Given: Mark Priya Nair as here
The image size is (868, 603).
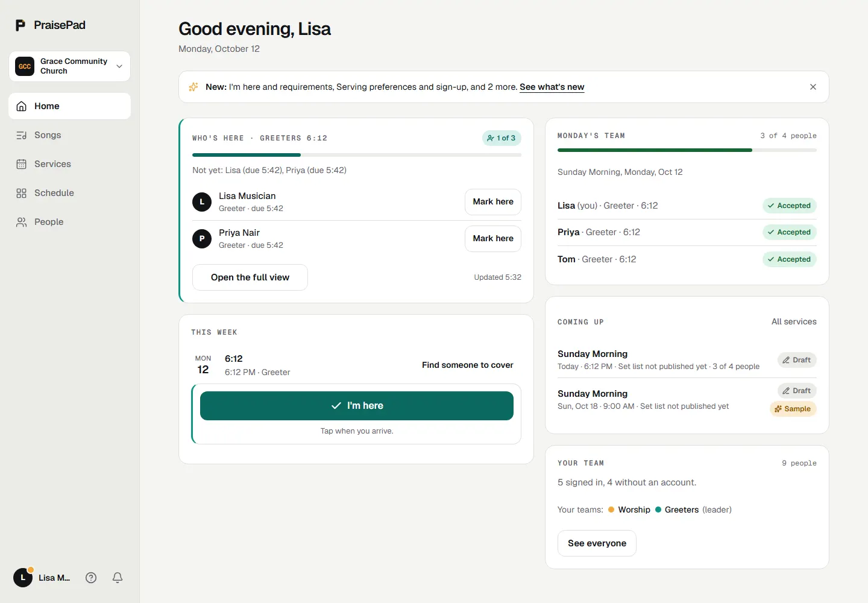Looking at the screenshot, I should [493, 239].
